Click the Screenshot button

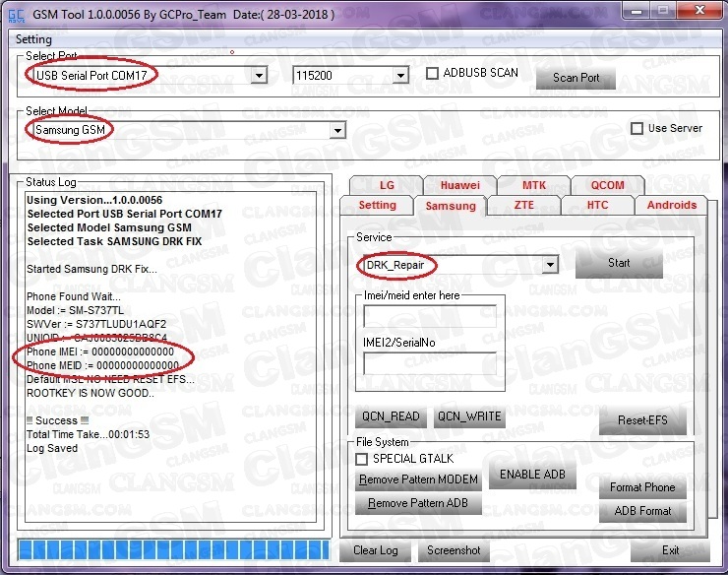coord(454,550)
